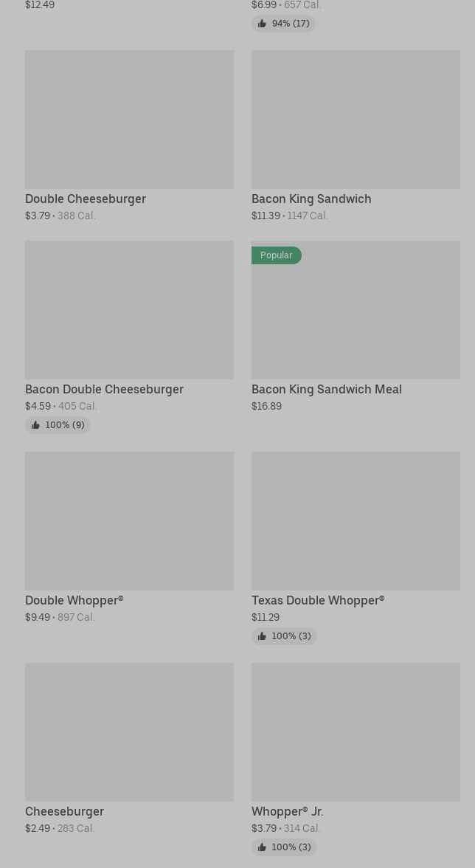Click thumbs-up icon under Texas Double Whopper
The width and height of the screenshot is (475, 868).
262,636
